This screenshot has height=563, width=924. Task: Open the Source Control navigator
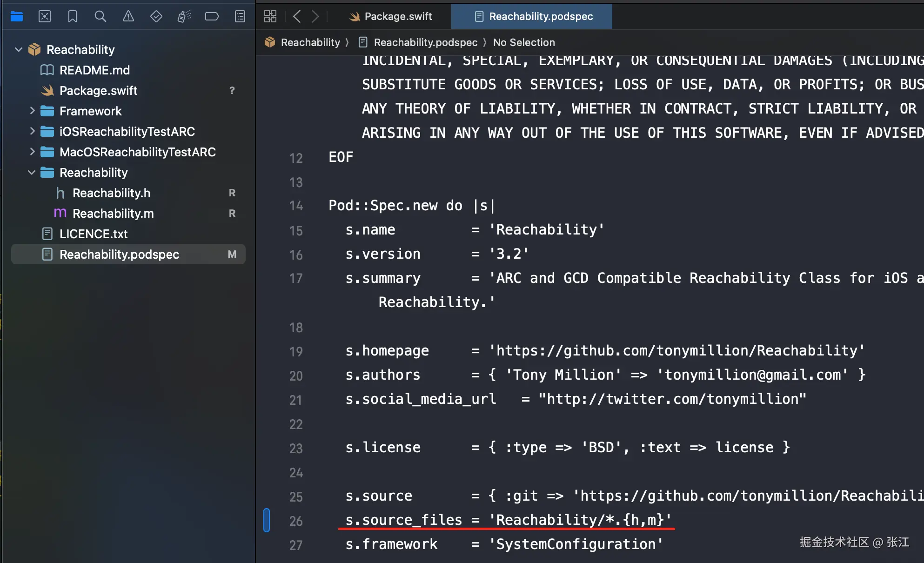tap(45, 17)
